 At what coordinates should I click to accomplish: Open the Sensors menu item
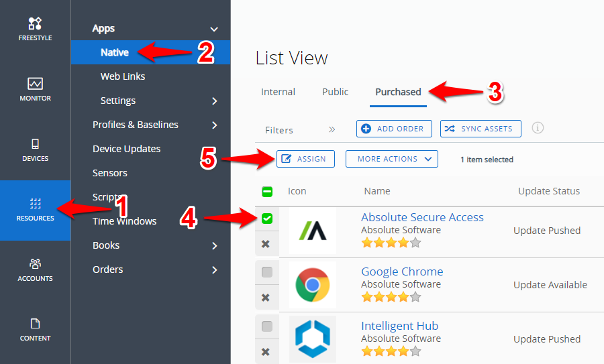(x=110, y=173)
